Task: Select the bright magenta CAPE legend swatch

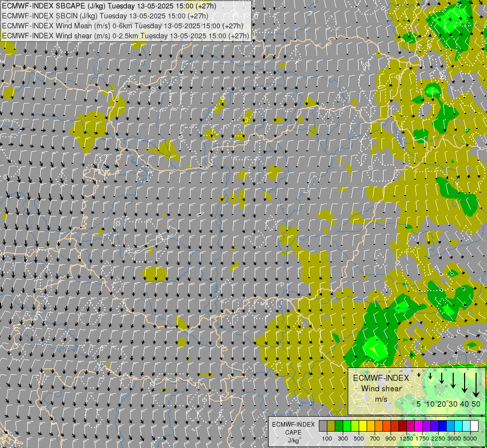Action: 419,426
